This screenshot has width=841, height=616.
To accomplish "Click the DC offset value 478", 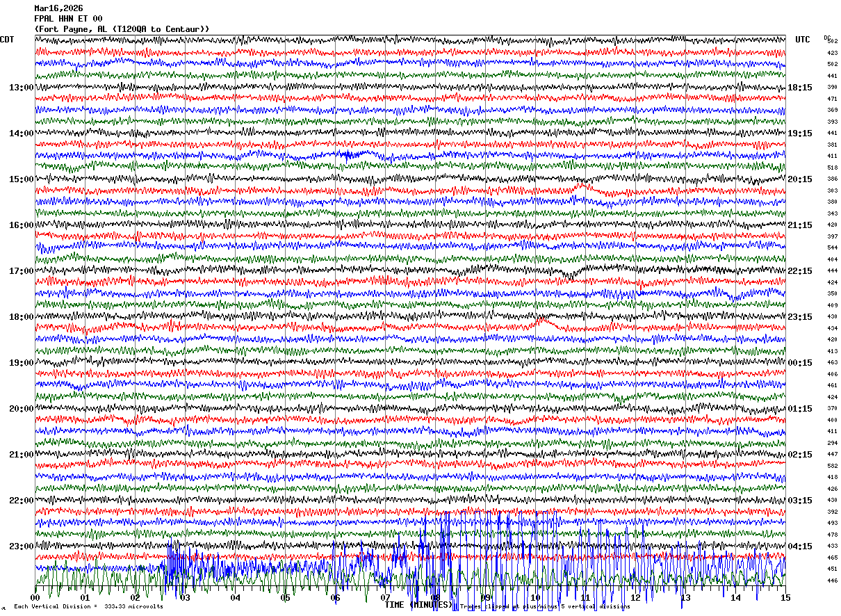I will coord(832,535).
